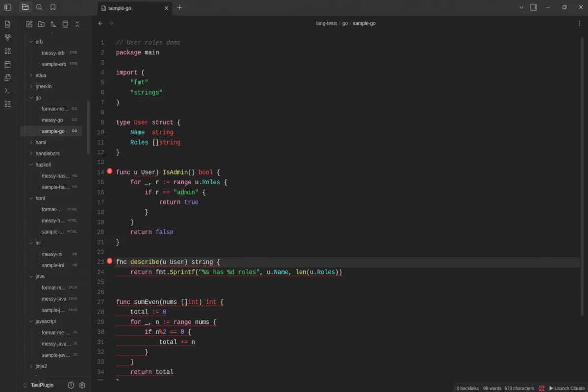
Task: Open help question mark icon
Action: point(71,385)
